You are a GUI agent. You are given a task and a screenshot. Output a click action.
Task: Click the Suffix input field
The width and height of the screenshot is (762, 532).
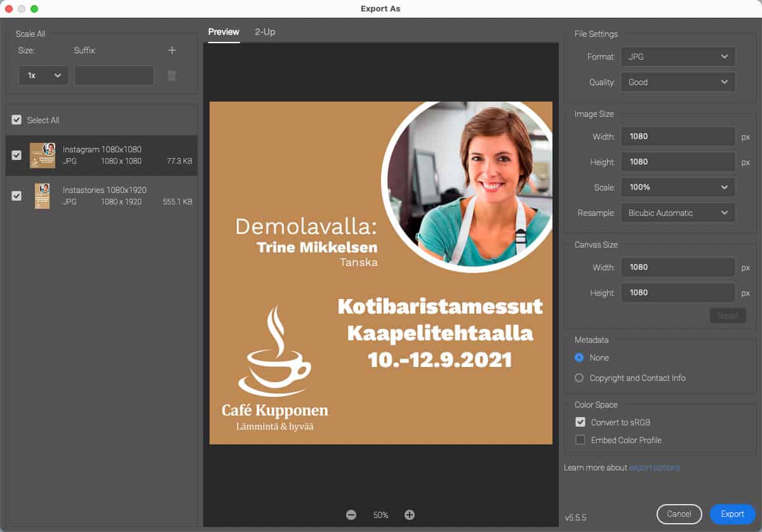pyautogui.click(x=114, y=75)
